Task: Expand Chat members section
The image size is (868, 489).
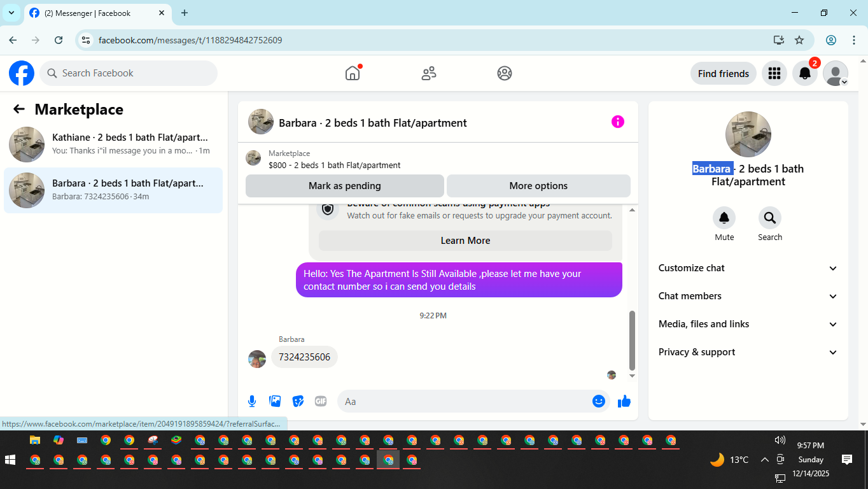Action: (x=748, y=296)
